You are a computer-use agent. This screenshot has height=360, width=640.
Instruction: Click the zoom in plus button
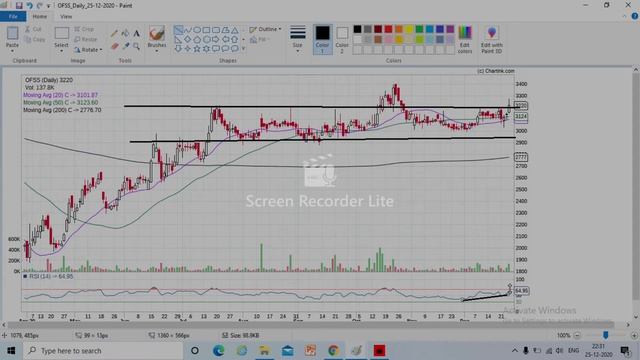click(634, 336)
